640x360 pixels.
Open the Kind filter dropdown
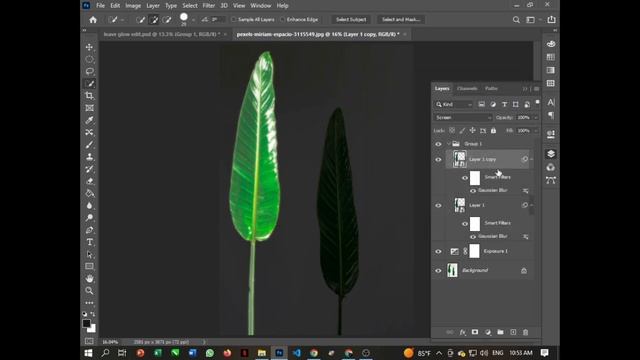[453, 104]
